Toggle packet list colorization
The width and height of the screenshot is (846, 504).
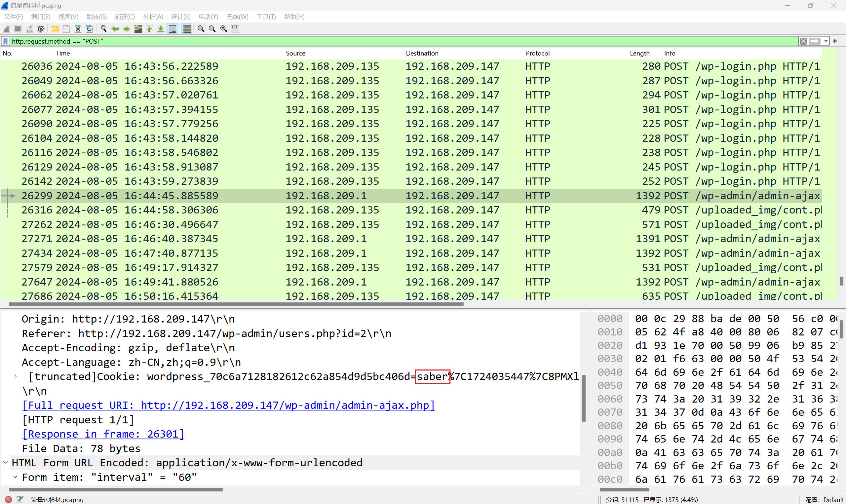coord(187,29)
